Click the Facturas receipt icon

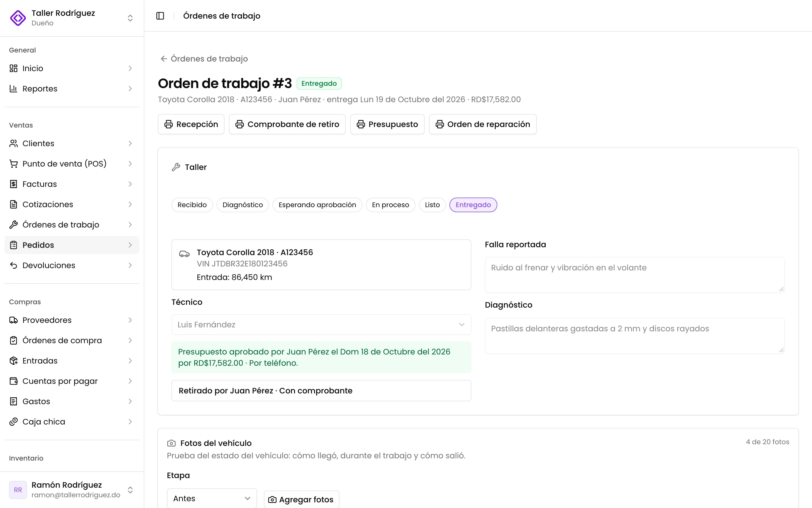click(x=14, y=184)
